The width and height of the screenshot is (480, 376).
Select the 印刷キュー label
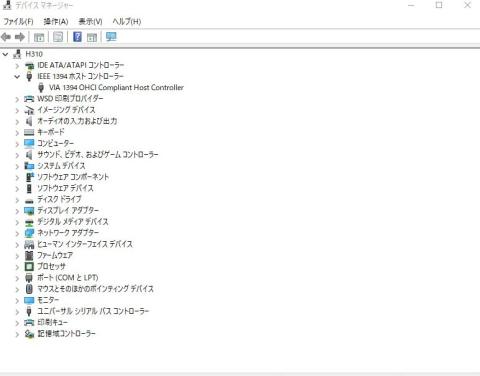coord(52,322)
